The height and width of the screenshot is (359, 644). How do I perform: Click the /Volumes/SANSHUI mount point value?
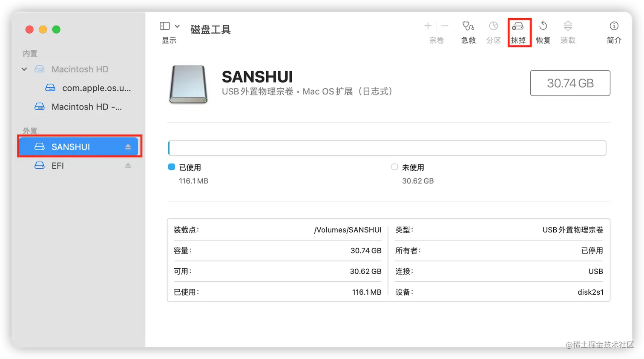click(x=348, y=230)
